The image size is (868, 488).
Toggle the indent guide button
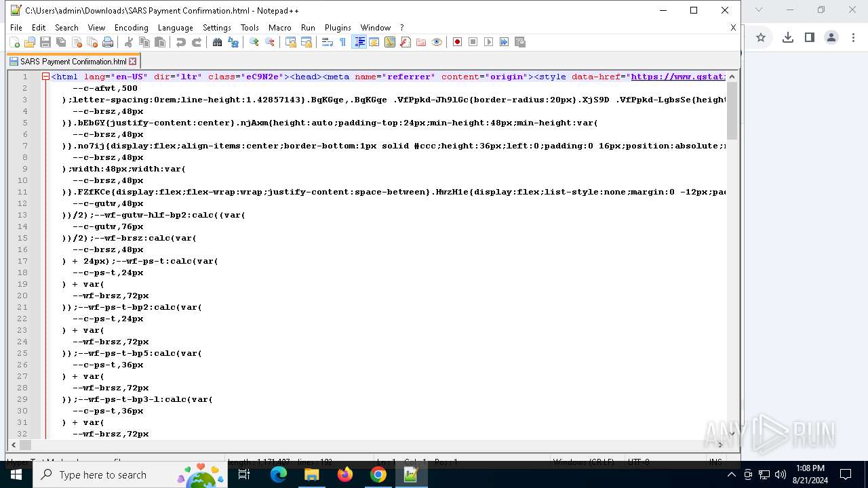pyautogui.click(x=359, y=42)
